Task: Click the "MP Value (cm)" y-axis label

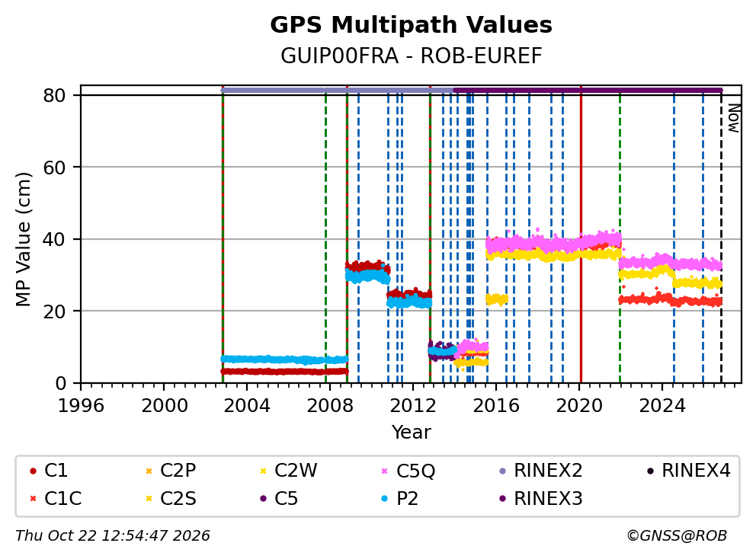Action: (23, 239)
